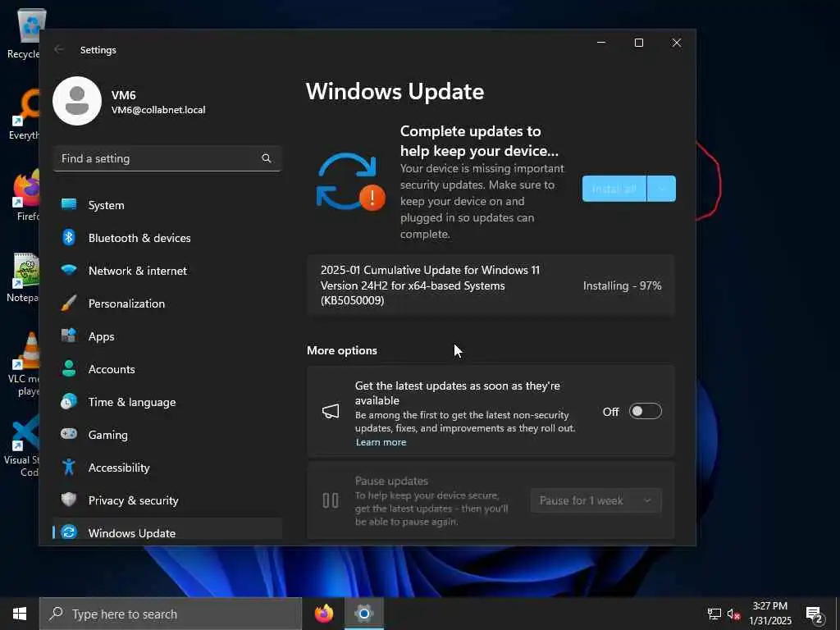The height and width of the screenshot is (630, 840).
Task: Minimize the Settings window
Action: click(601, 43)
